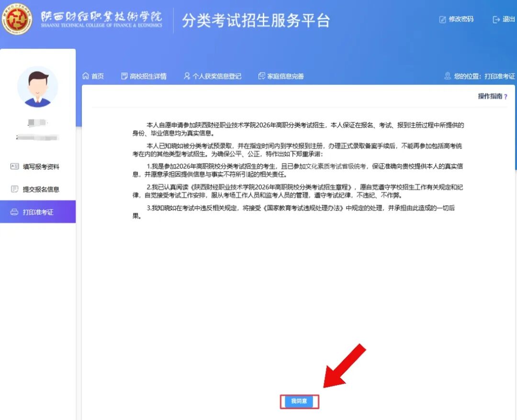Click the edit icon beside 修改密码
Screen dimensions: 517x420
click(442, 20)
